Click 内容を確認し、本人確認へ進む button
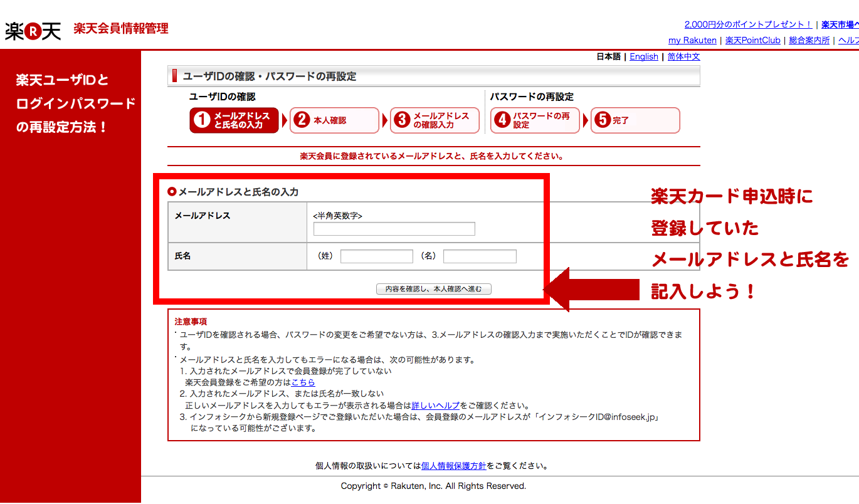859x504 pixels. pyautogui.click(x=434, y=289)
